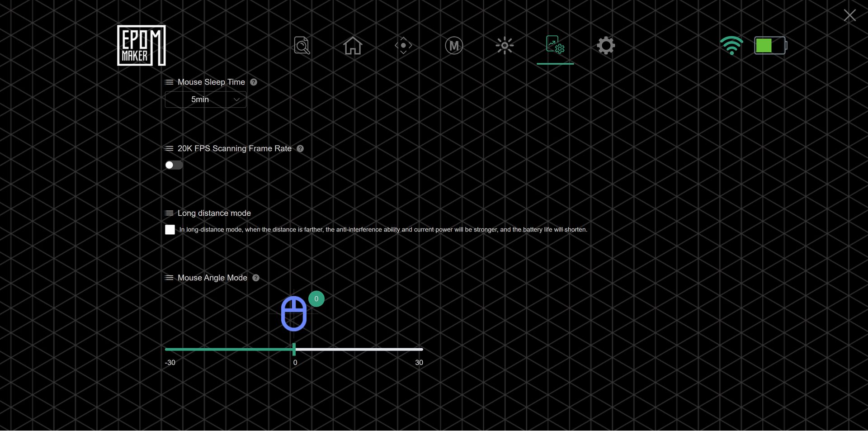Enable the Long distance mode checkbox

point(170,230)
